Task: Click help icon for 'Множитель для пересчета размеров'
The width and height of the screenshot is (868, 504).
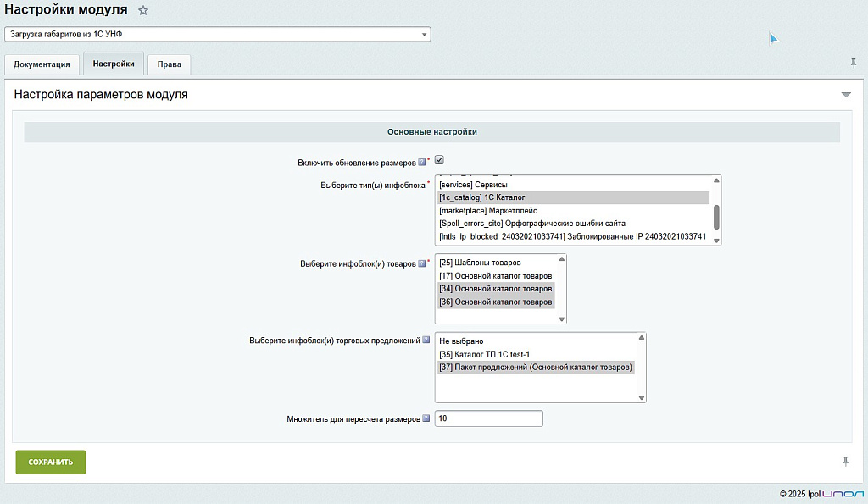Action: (426, 418)
